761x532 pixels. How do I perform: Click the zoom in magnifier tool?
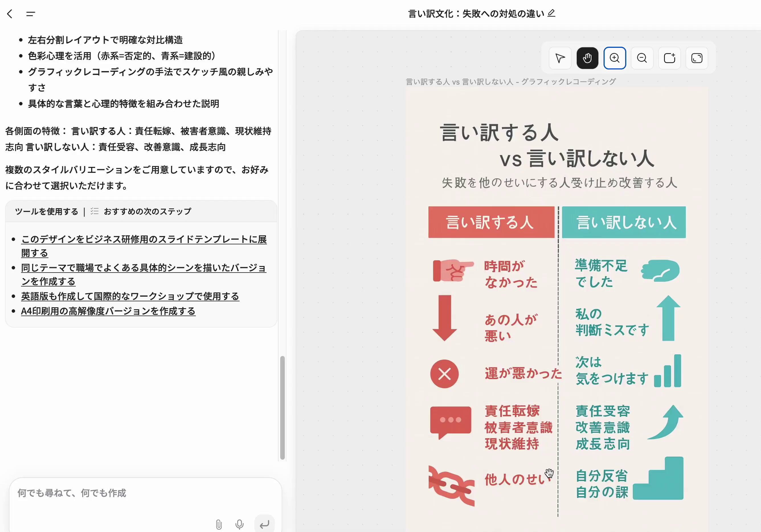(x=615, y=58)
